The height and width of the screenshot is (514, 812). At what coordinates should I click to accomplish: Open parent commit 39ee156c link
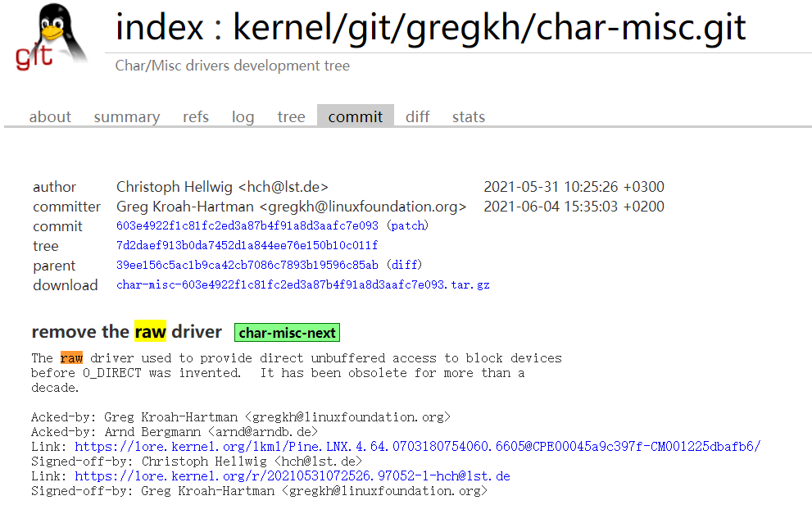pos(247,266)
